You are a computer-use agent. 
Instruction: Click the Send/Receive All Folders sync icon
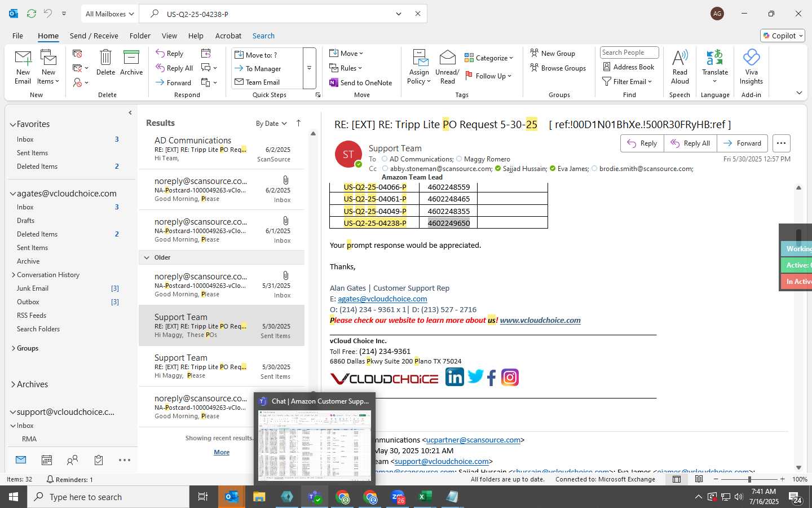32,14
